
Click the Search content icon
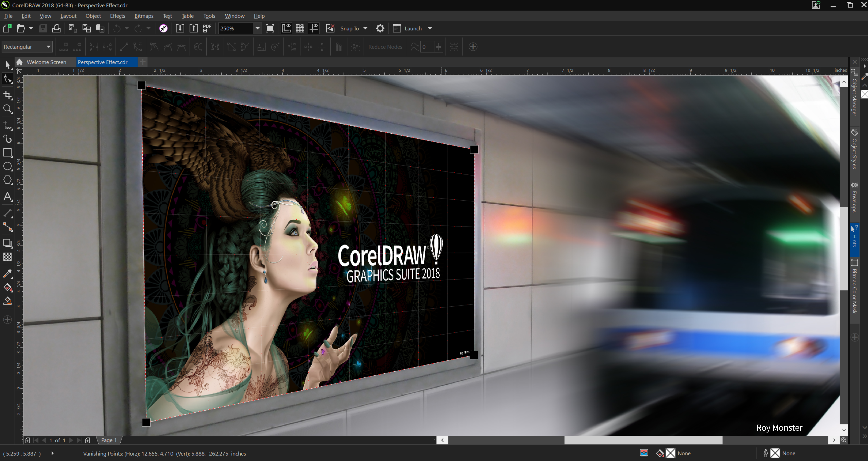pyautogui.click(x=163, y=28)
